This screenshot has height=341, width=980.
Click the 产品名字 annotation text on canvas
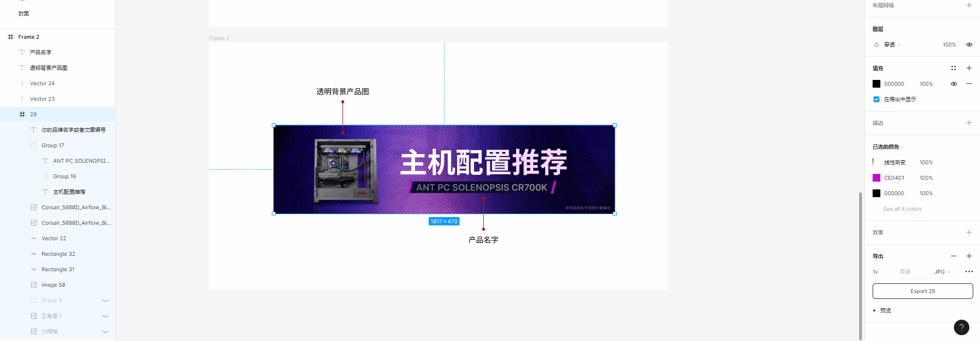click(483, 240)
